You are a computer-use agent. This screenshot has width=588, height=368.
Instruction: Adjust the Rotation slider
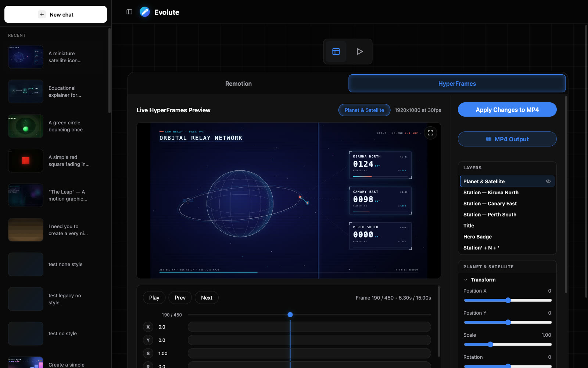coord(508,366)
